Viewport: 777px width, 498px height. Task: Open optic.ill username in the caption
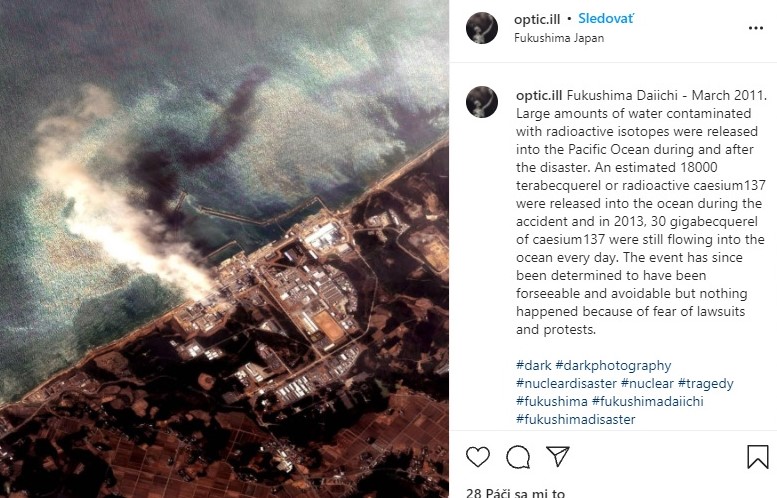[x=539, y=95]
